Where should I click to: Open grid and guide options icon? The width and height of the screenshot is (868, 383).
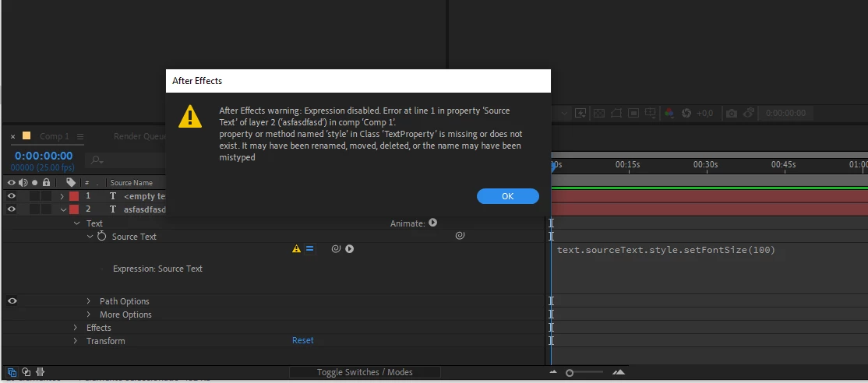tap(651, 114)
